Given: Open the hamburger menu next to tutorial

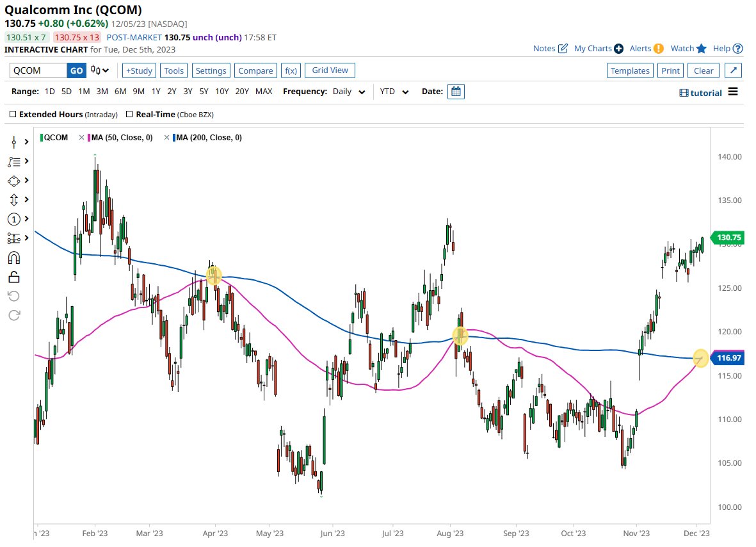Looking at the screenshot, I should point(733,92).
